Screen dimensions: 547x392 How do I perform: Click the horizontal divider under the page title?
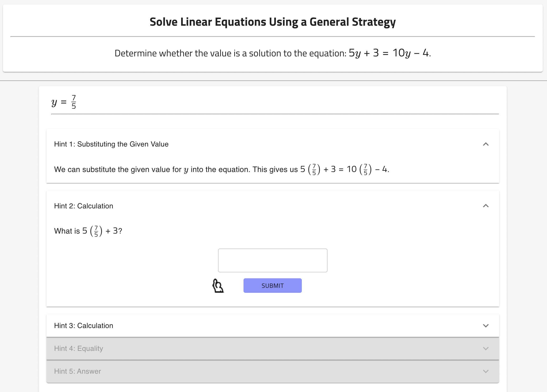pos(273,37)
